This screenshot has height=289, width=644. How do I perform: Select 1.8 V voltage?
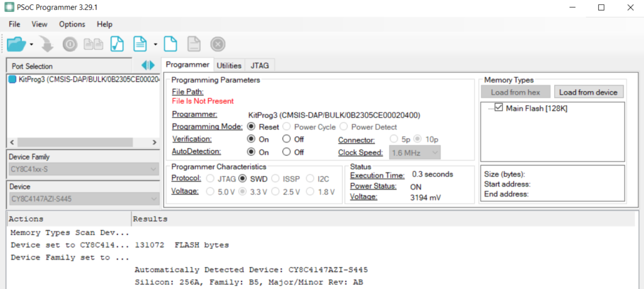click(x=310, y=192)
